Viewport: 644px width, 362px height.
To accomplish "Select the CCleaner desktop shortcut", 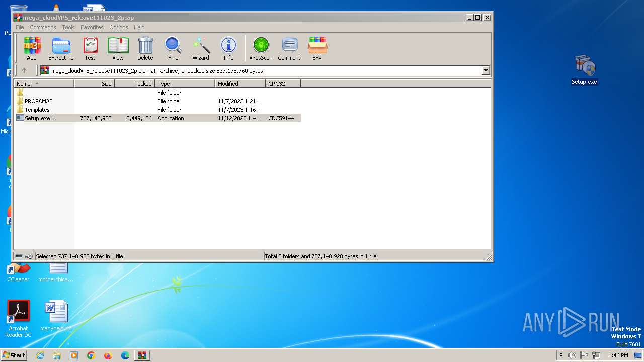I will click(x=18, y=272).
